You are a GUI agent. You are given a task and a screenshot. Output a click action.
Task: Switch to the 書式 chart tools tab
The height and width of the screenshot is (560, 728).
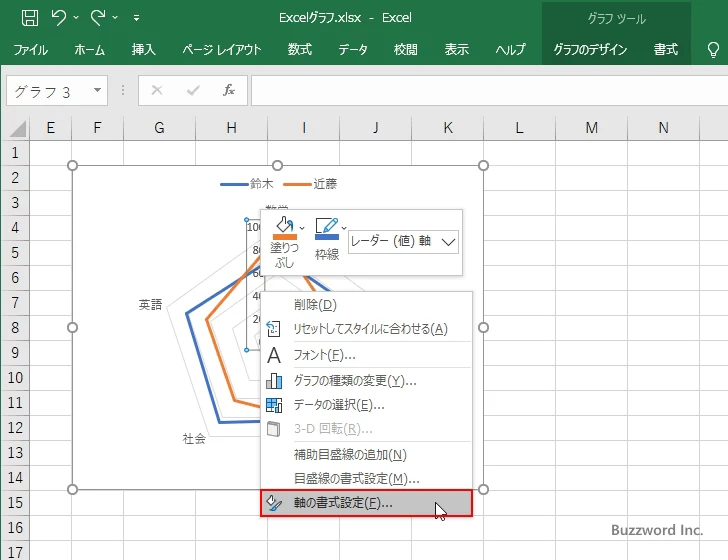pos(666,50)
